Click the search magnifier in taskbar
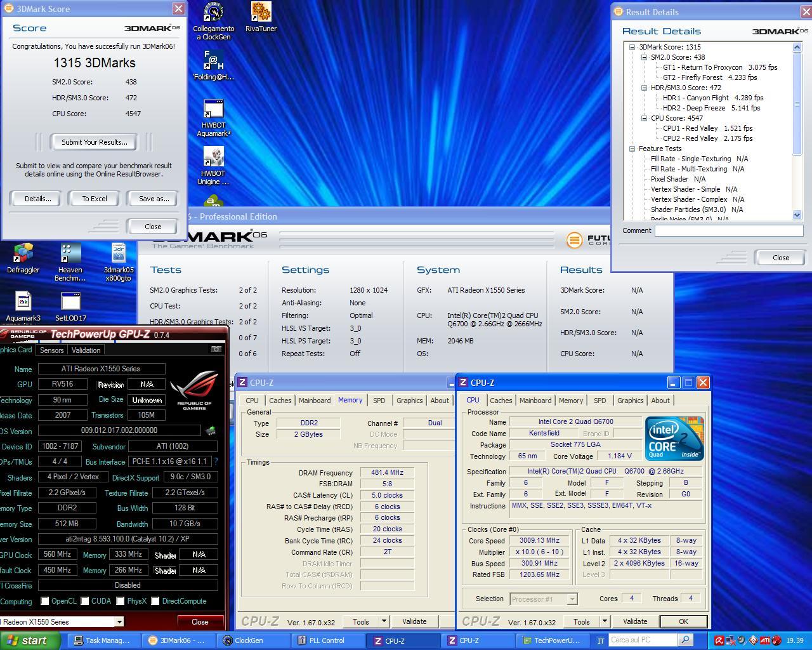This screenshot has width=812, height=650. 686,640
